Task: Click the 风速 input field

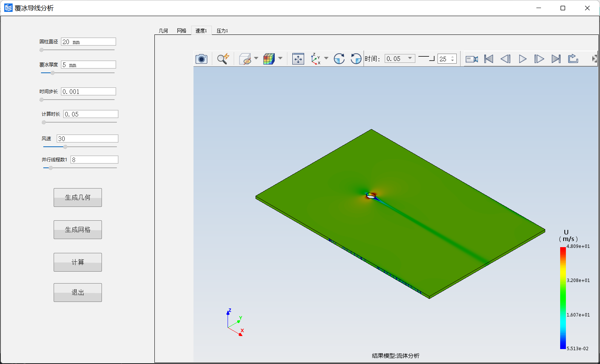Action: coord(87,139)
